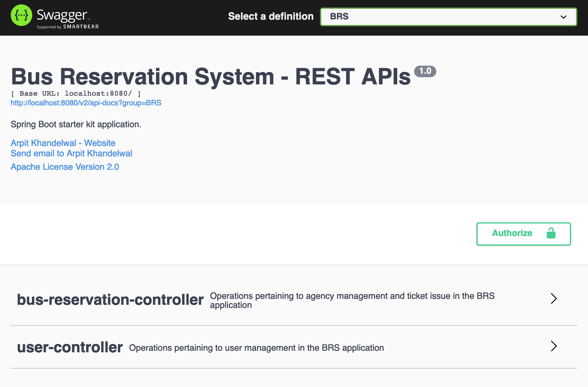Click 'Spring Boot starter kit application.' text

coord(76,124)
